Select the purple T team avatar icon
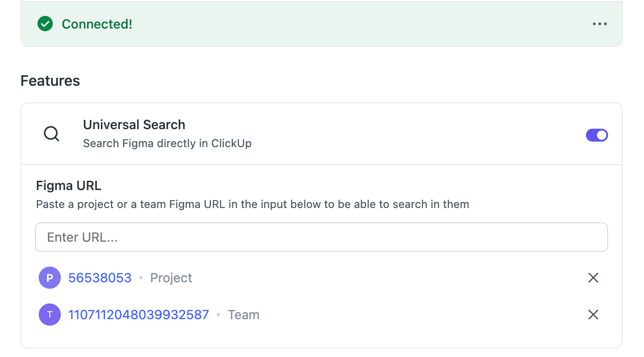Image resolution: width=644 pixels, height=357 pixels. pyautogui.click(x=49, y=315)
